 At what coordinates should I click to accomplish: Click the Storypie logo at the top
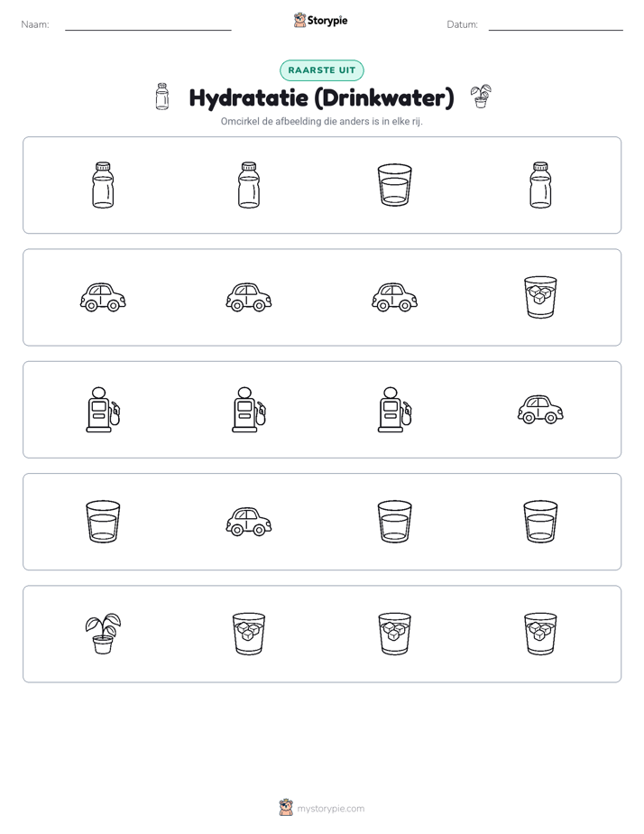point(321,20)
